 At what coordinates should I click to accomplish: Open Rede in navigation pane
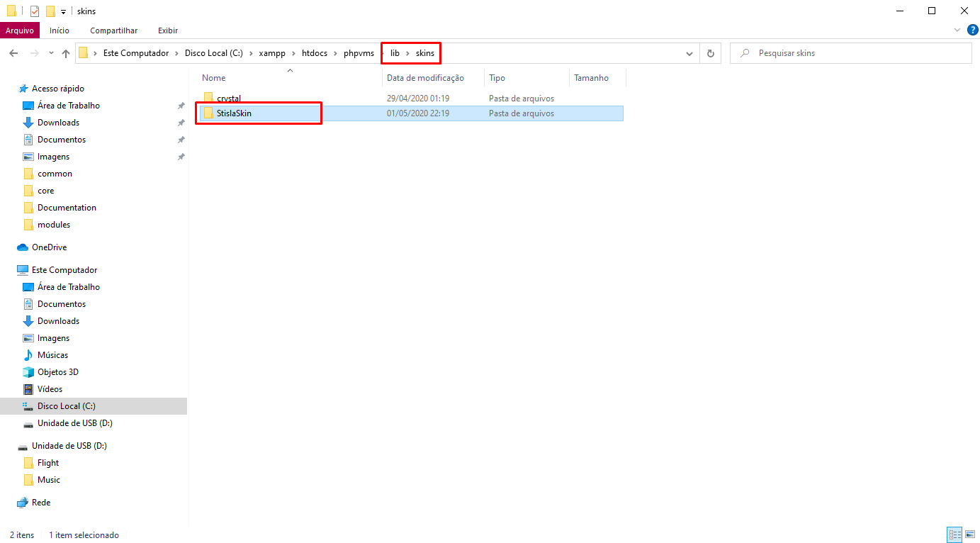click(x=41, y=503)
